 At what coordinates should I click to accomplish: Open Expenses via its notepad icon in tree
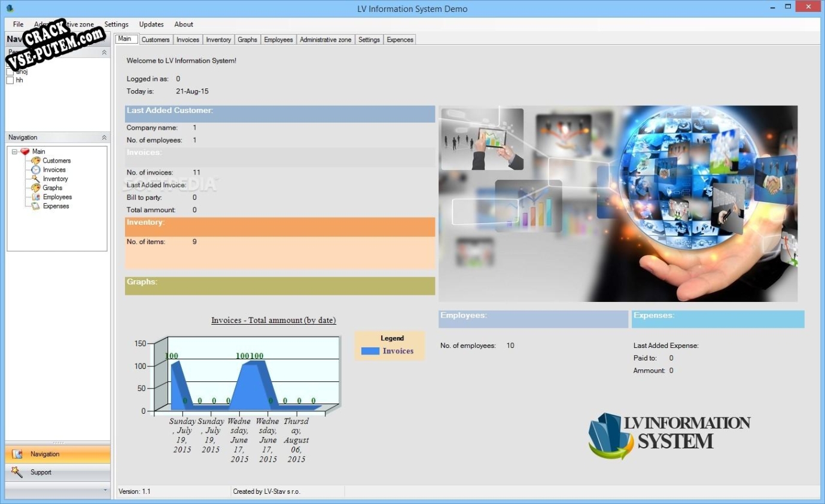(x=36, y=206)
